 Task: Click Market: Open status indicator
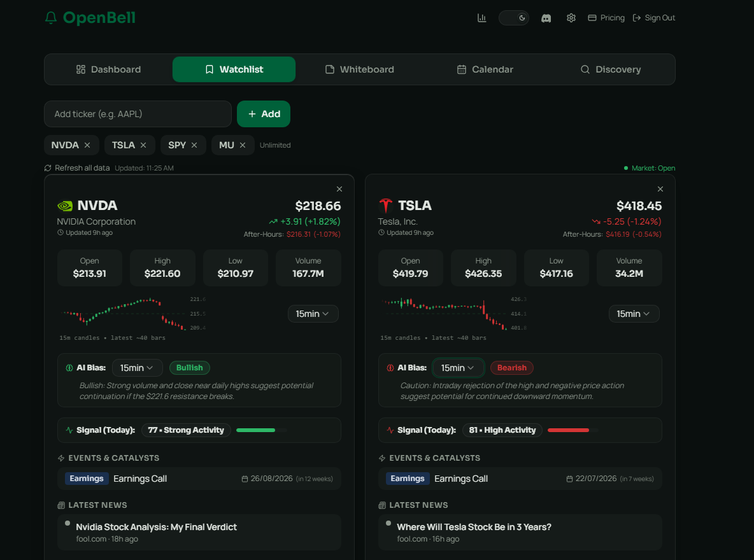tap(649, 168)
